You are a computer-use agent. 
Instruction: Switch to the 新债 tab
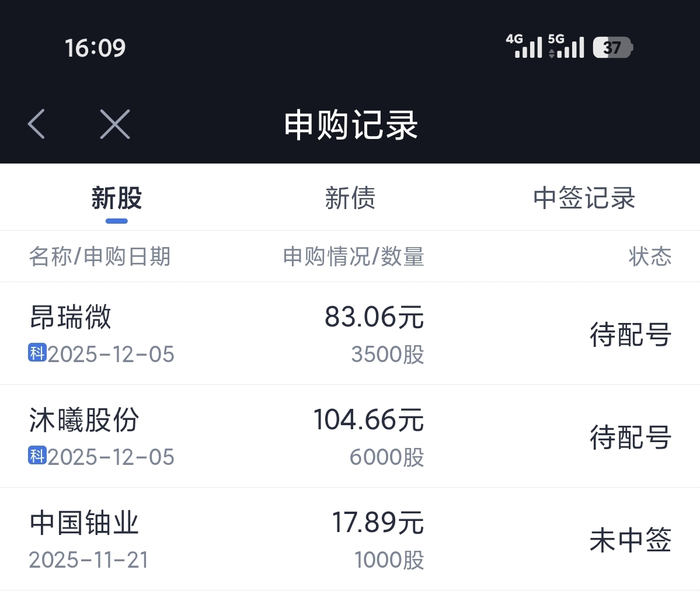350,199
